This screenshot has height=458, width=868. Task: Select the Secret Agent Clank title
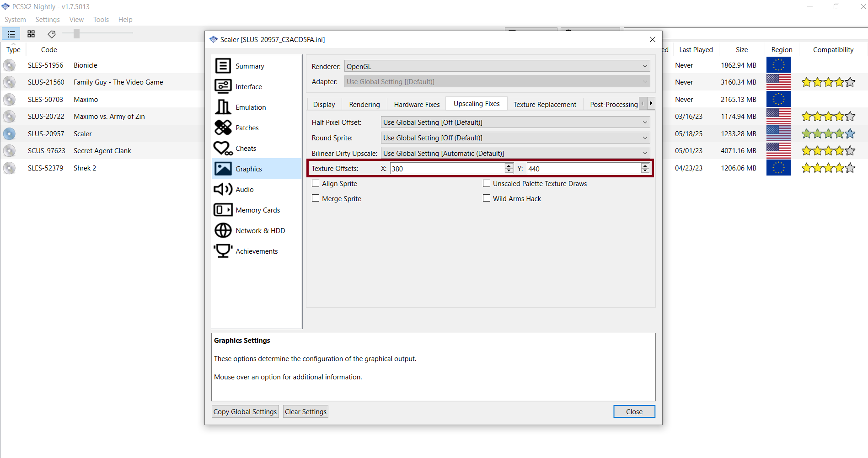point(102,151)
